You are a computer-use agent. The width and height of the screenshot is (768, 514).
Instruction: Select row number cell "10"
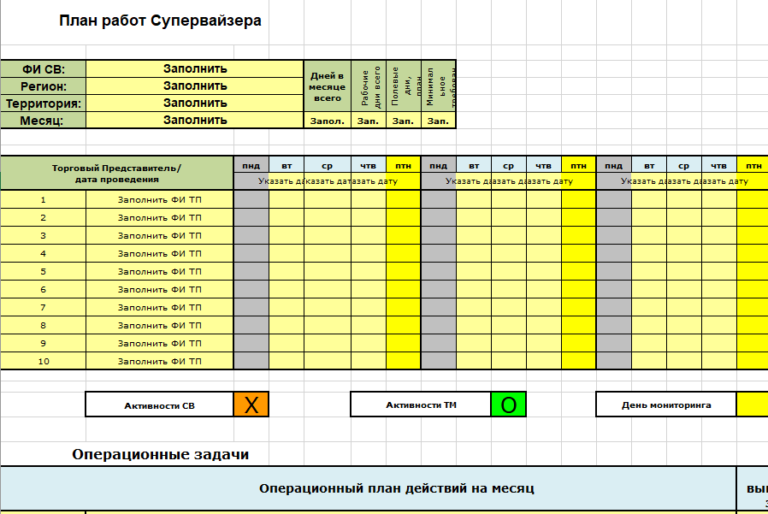tap(43, 361)
